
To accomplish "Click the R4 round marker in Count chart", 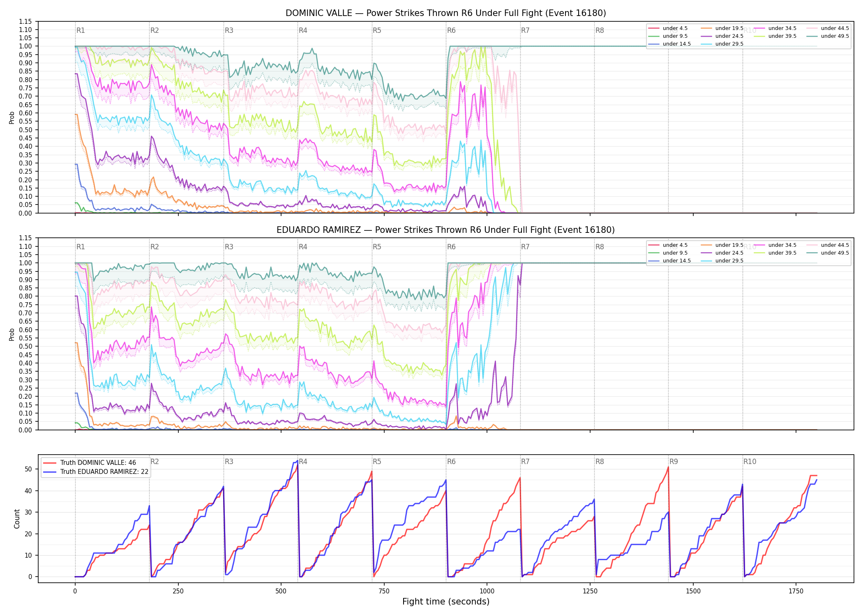I will click(303, 462).
